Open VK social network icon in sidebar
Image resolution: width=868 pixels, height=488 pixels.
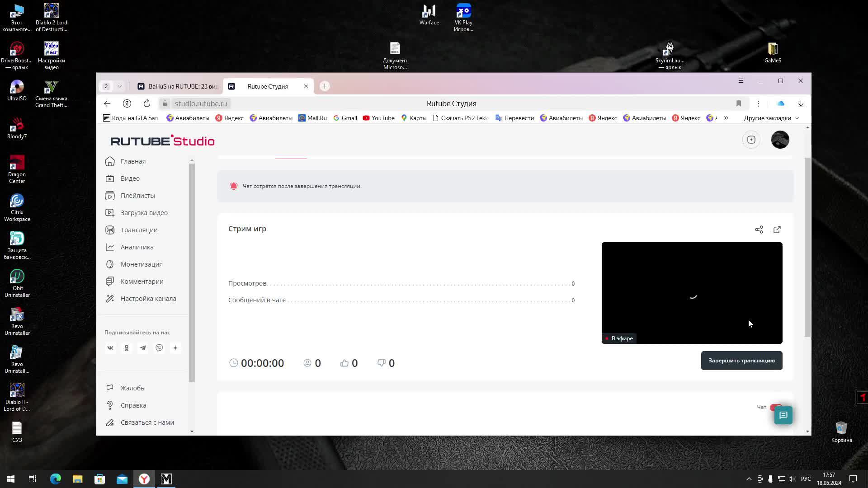[x=110, y=348]
